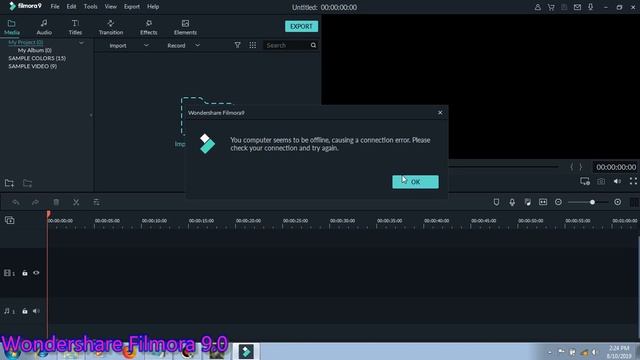This screenshot has width=640, height=360.
Task: Click the preview volume speaker icon
Action: coord(617,181)
